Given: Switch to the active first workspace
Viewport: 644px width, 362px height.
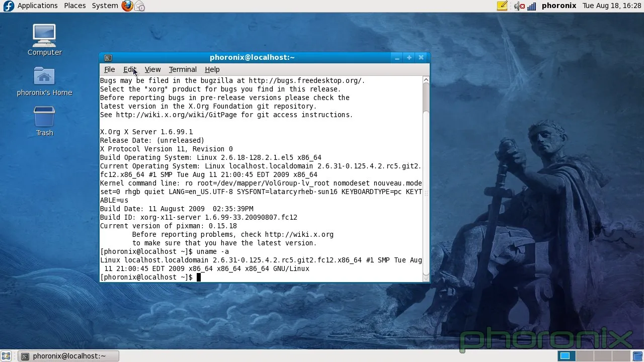Looking at the screenshot, I should click(567, 356).
